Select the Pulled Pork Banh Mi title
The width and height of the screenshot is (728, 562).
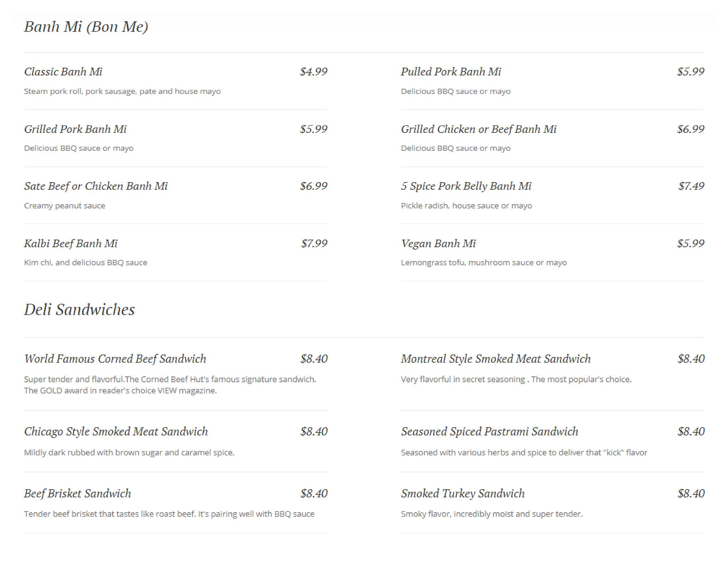[x=451, y=72]
